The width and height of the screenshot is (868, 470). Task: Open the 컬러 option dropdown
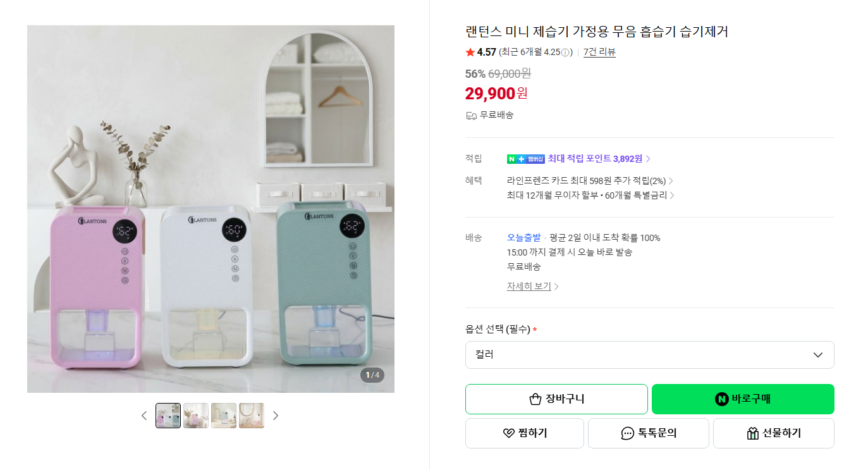tap(650, 355)
